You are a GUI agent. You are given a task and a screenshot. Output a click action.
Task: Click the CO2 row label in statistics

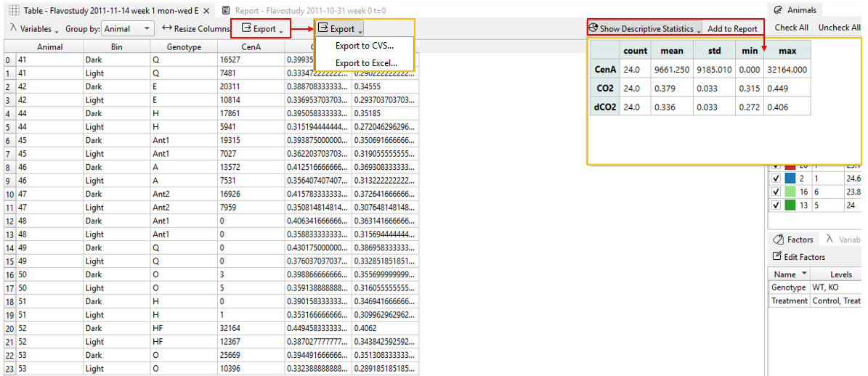(x=607, y=89)
